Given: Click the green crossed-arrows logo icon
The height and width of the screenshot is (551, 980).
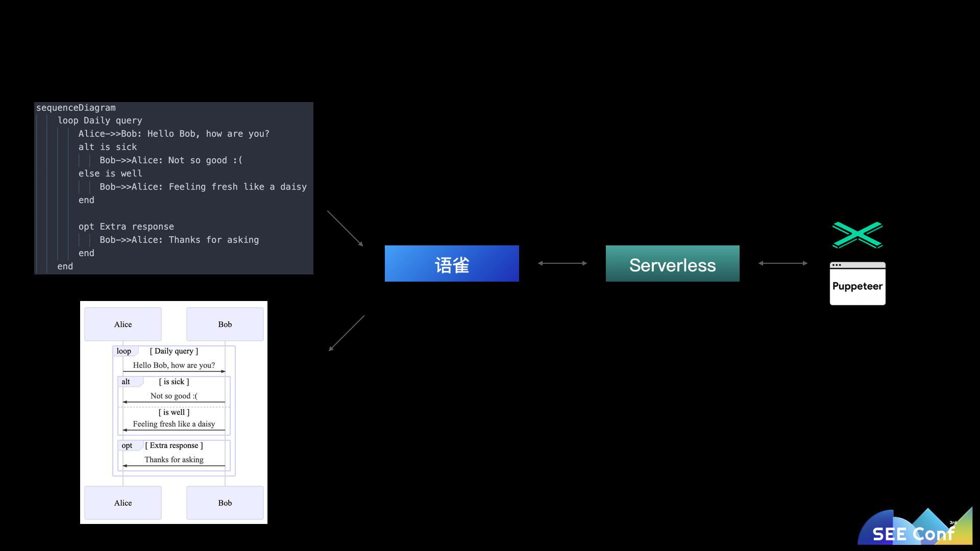Looking at the screenshot, I should coord(857,235).
